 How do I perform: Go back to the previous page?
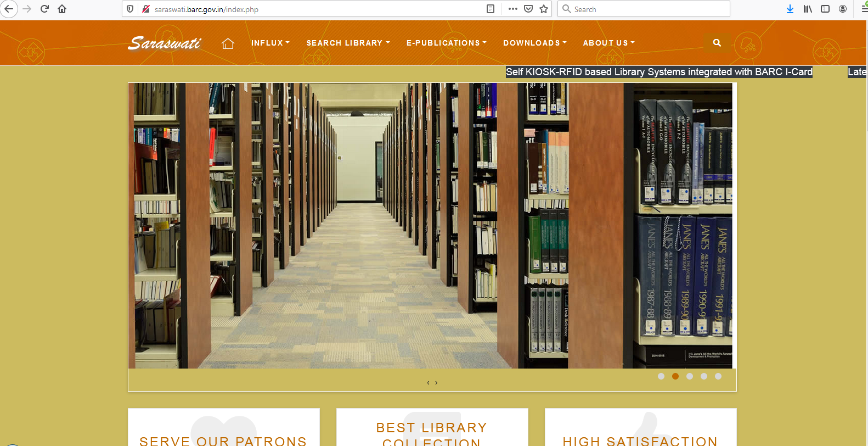[x=8, y=9]
